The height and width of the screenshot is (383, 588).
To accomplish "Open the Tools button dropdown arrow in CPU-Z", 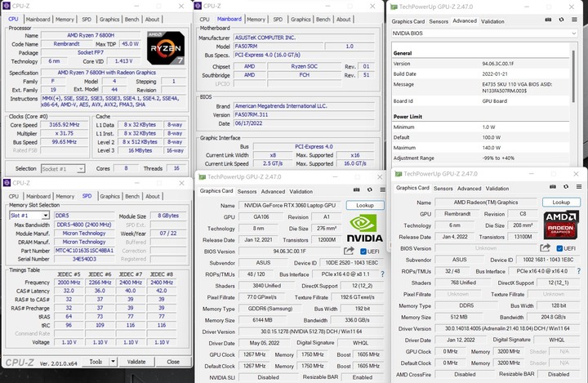I will click(x=114, y=362).
